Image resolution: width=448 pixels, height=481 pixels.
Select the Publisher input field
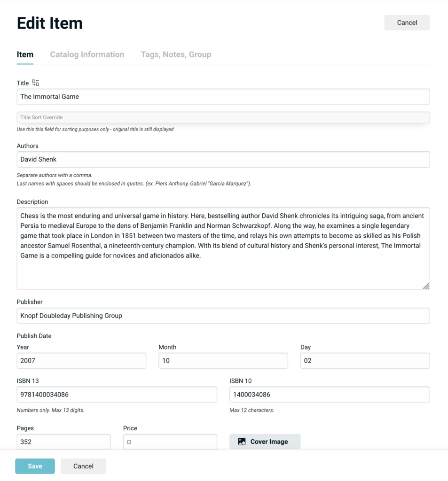(223, 316)
